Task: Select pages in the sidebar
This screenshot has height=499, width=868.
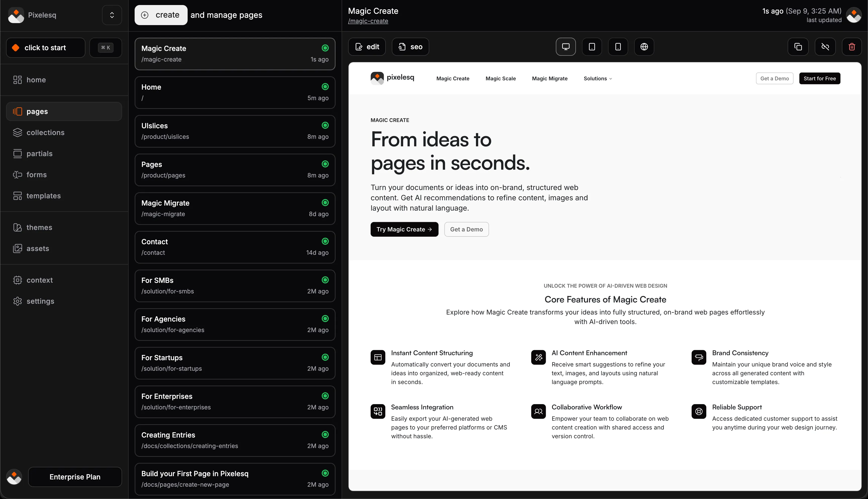Action: click(x=64, y=111)
